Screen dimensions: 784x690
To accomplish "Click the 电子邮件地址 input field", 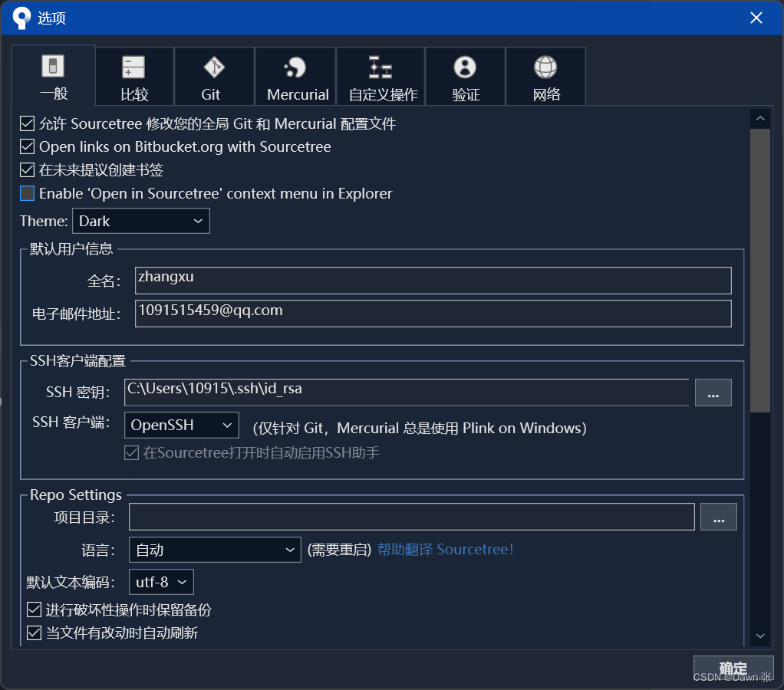I will [x=433, y=313].
